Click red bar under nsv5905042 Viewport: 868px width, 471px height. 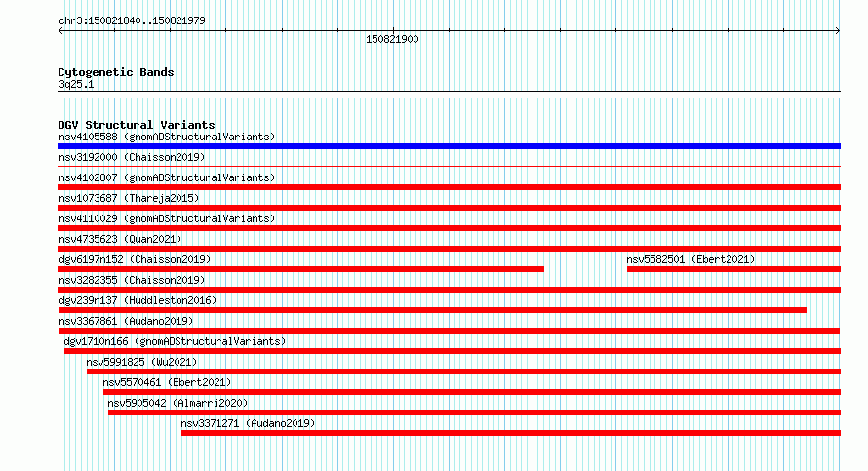pos(474,412)
